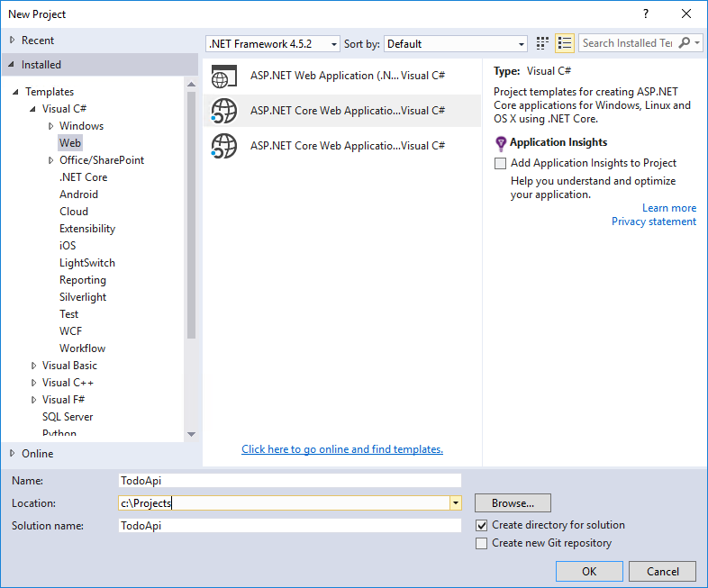
Task: Expand the Windows tree node
Action: [50, 126]
